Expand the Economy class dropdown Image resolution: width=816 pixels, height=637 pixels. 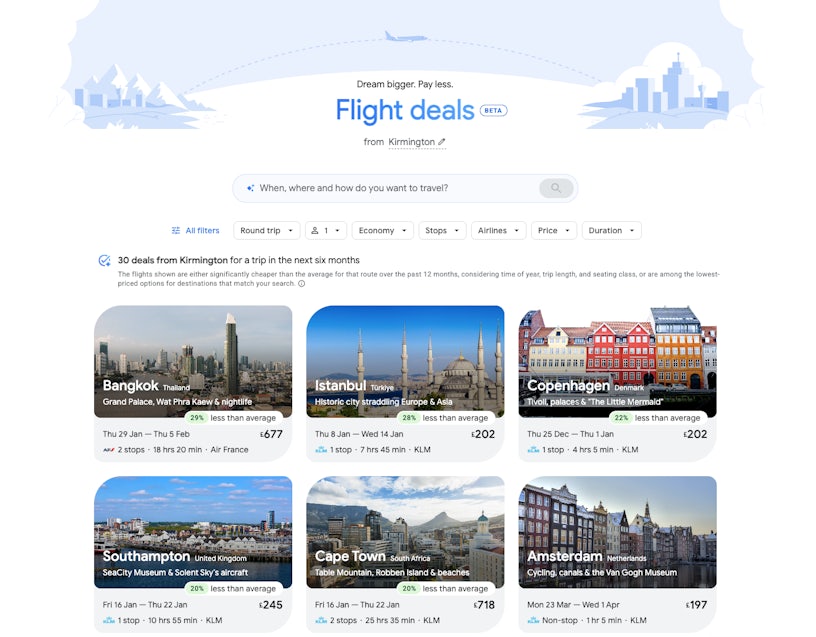[x=382, y=231]
